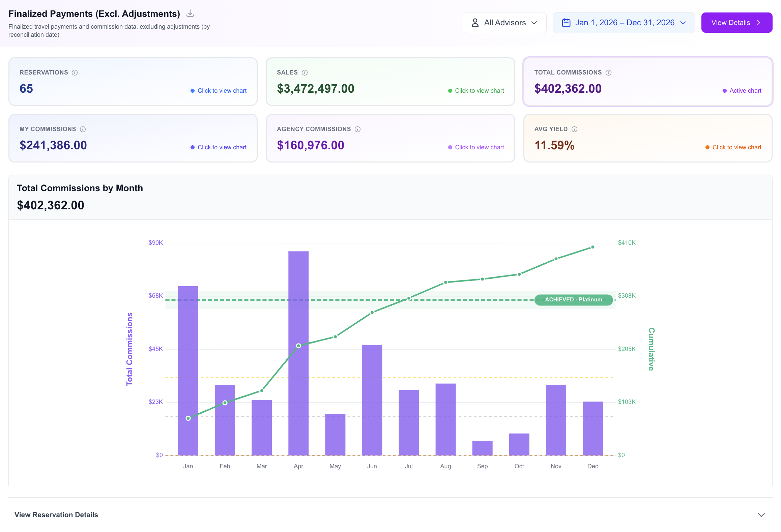Expand View Reservation Details section
The height and width of the screenshot is (532, 781).
[56, 515]
